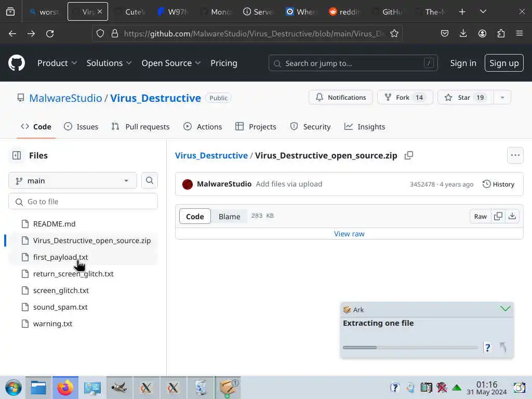Open the Security tab
The height and width of the screenshot is (399, 532).
[311, 127]
